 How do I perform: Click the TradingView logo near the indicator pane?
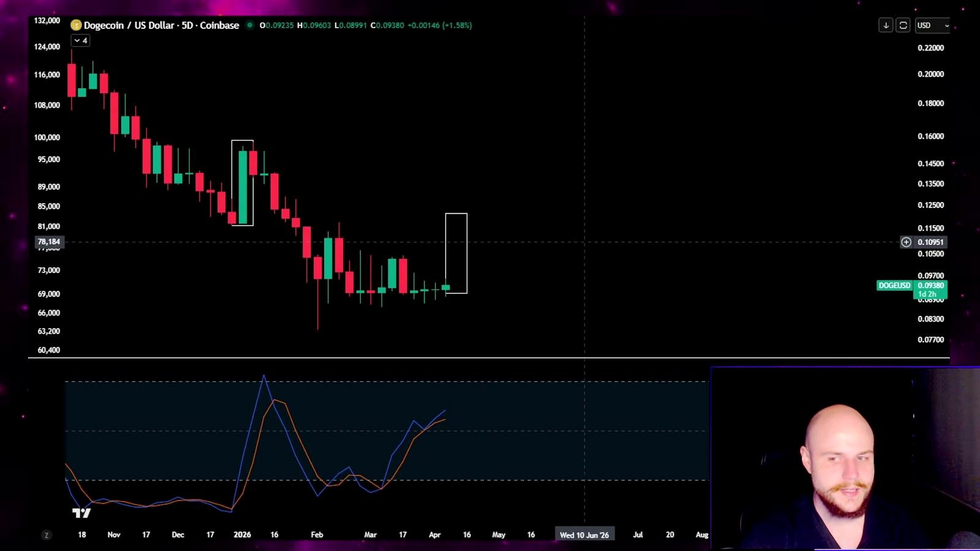81,513
